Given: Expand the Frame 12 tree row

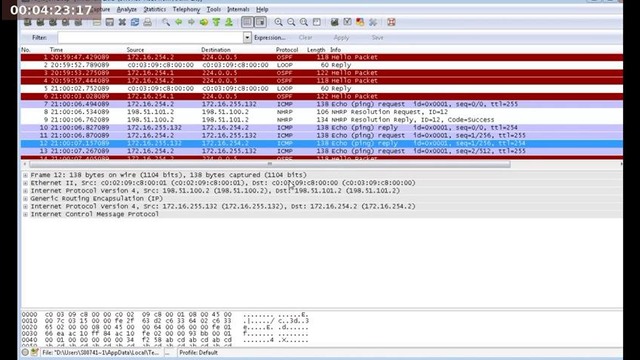Looking at the screenshot, I should (x=25, y=175).
